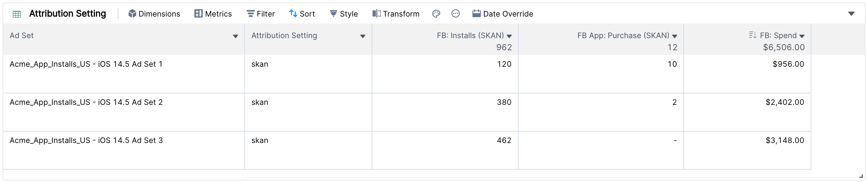Click the Dimensions cube icon
The image size is (868, 183).
[x=132, y=13]
